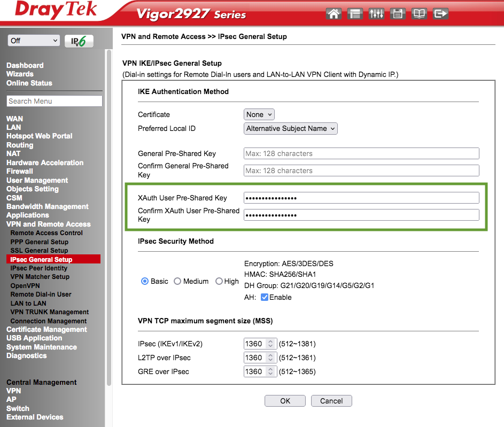Click the DrayTek logo

coord(56,10)
